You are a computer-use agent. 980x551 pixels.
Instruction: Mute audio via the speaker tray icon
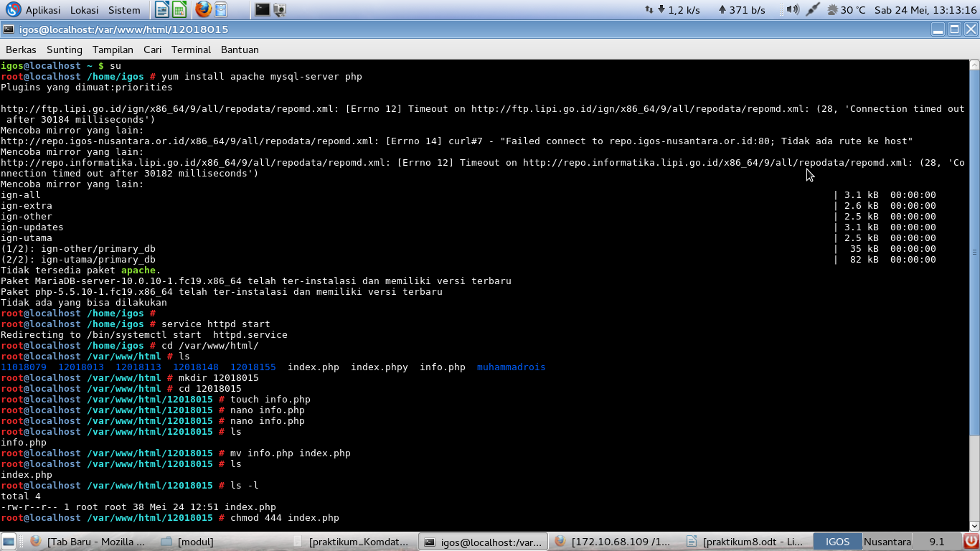(793, 9)
